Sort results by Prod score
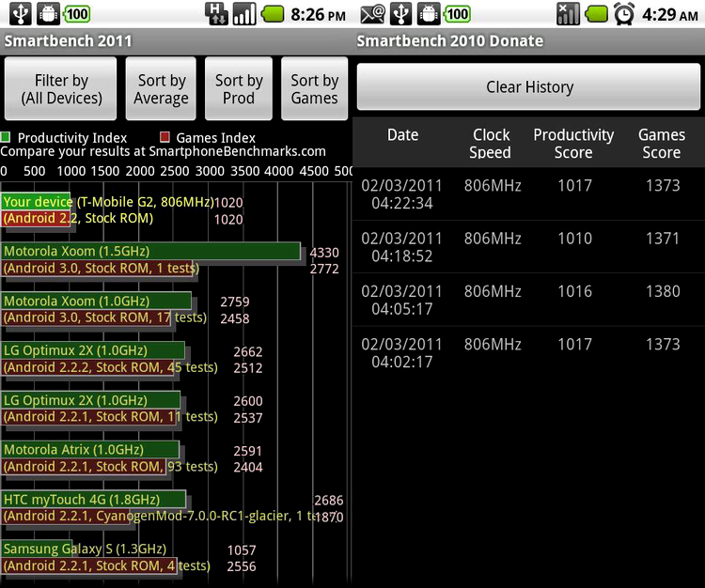Screen dimensions: 705x588 coord(239,88)
